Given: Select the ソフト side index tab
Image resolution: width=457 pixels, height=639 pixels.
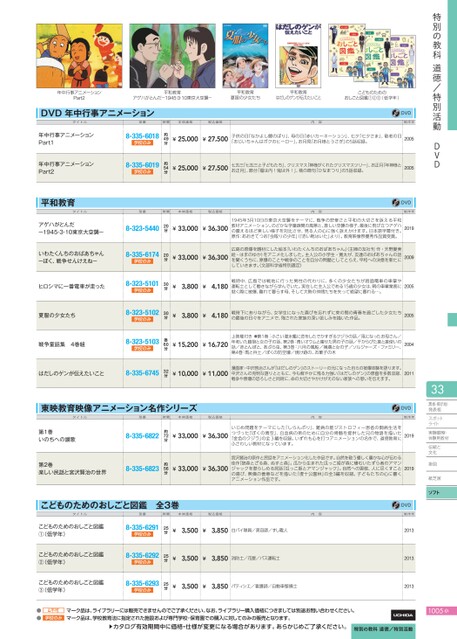Looking at the screenshot, I should [x=441, y=492].
